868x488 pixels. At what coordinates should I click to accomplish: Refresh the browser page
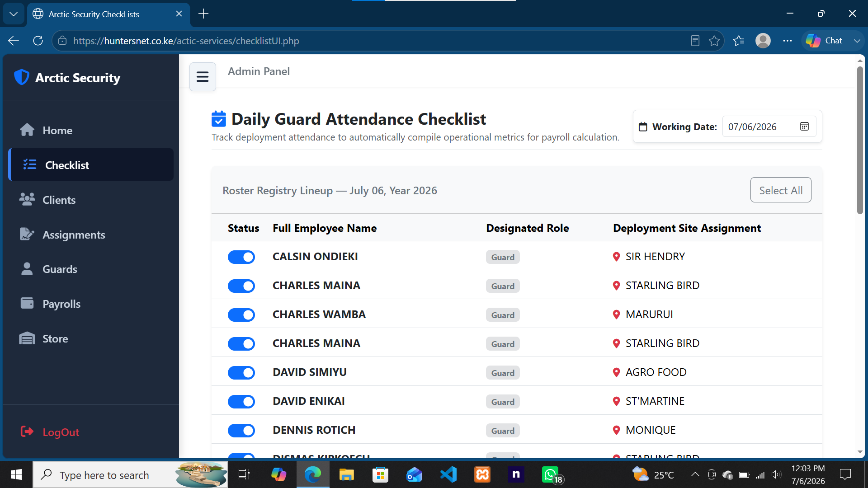coord(38,41)
